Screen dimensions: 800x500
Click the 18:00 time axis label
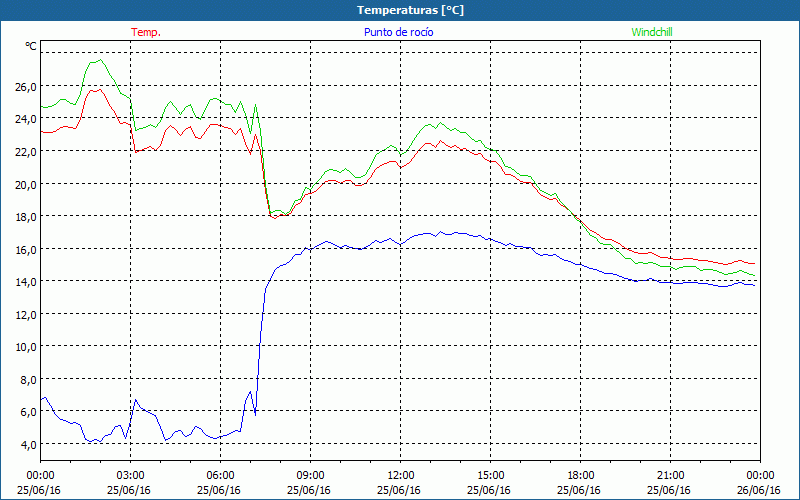tap(581, 476)
